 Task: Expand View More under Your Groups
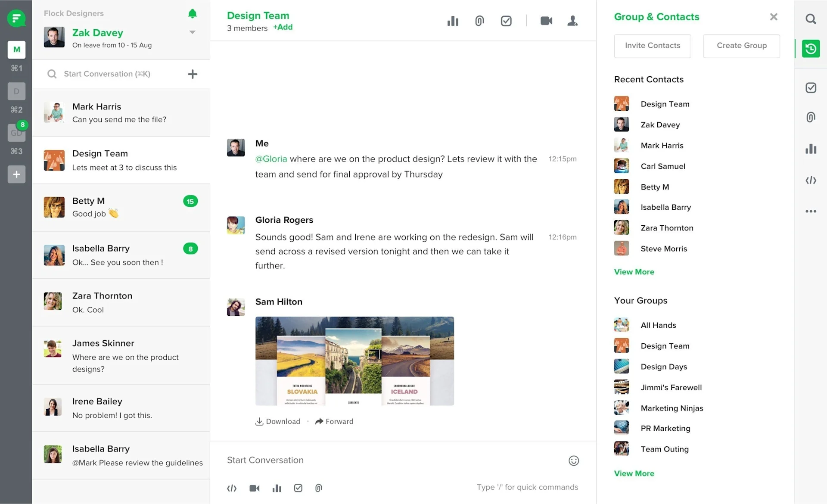point(634,473)
